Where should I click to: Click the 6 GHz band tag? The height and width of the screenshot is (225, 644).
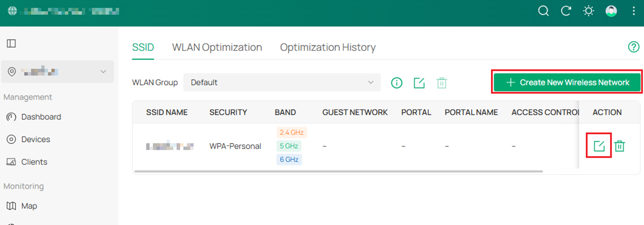289,159
